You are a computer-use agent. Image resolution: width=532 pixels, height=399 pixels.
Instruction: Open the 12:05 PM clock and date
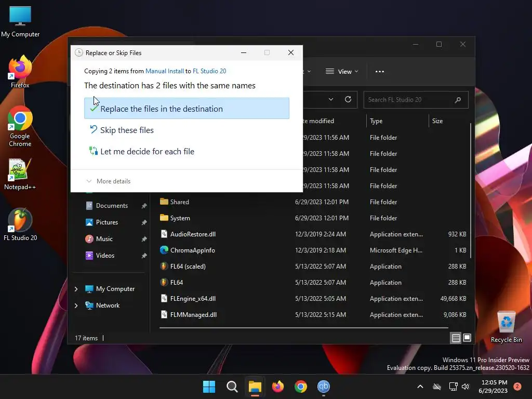pyautogui.click(x=494, y=387)
